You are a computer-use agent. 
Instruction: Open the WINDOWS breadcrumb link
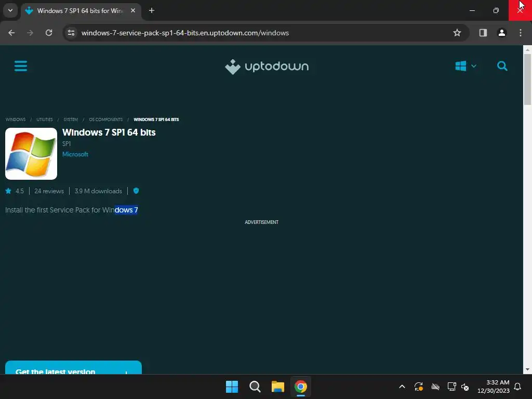click(x=15, y=119)
